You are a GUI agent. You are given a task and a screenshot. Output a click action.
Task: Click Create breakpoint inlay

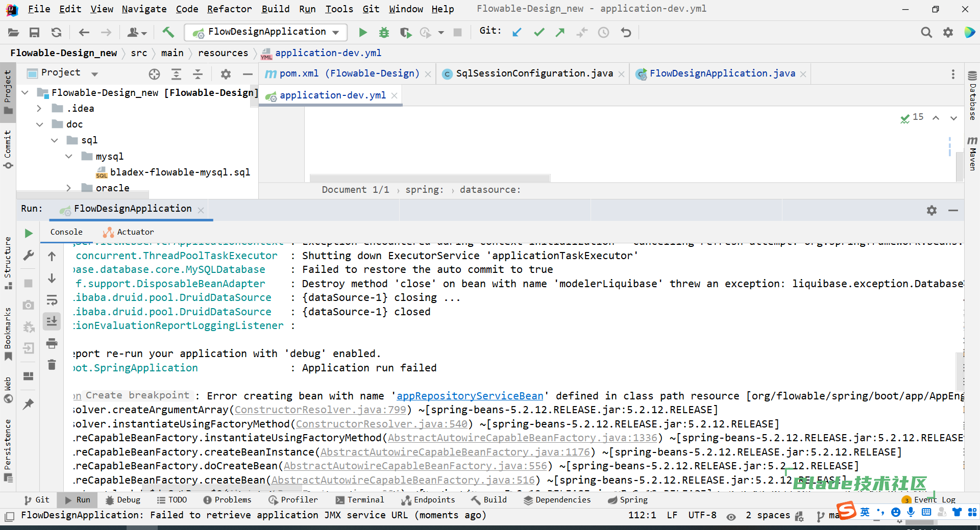(x=137, y=395)
